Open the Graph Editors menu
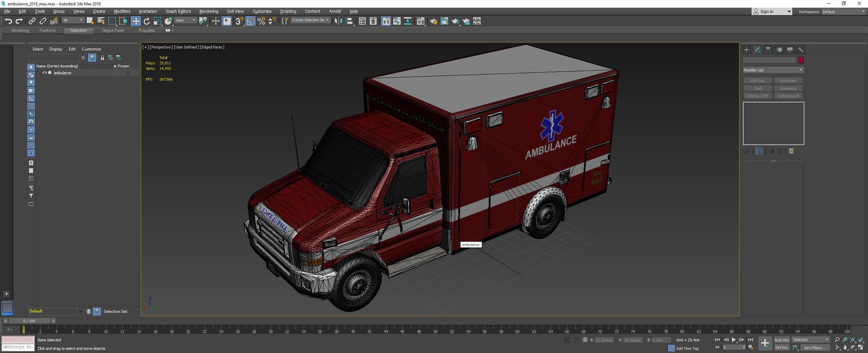868x353 pixels. pos(178,11)
